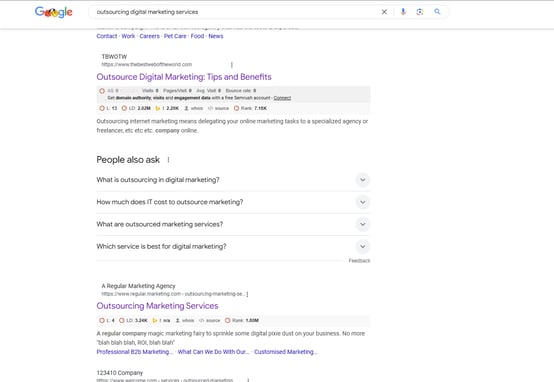Click Feedback under People also ask

coord(359,261)
